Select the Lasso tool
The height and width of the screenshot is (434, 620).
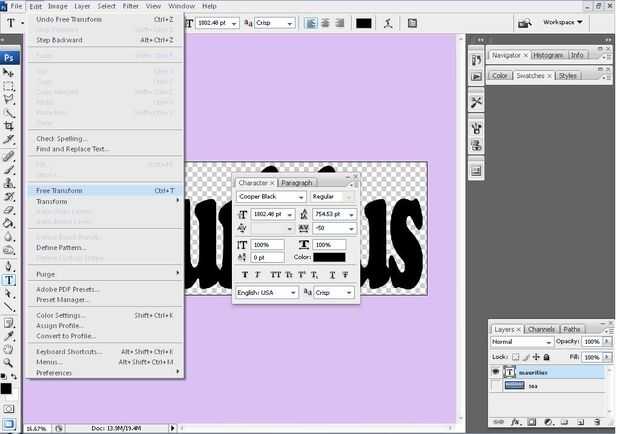pyautogui.click(x=8, y=100)
